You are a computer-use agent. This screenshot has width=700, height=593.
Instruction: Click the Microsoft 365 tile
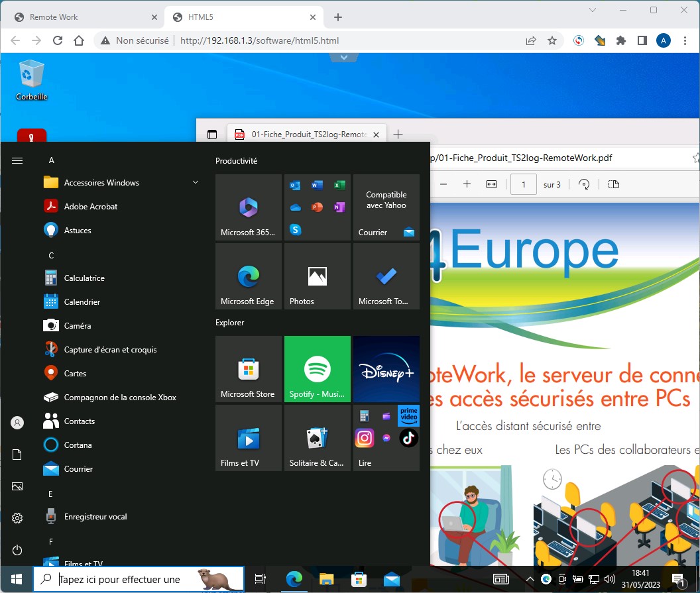[248, 207]
